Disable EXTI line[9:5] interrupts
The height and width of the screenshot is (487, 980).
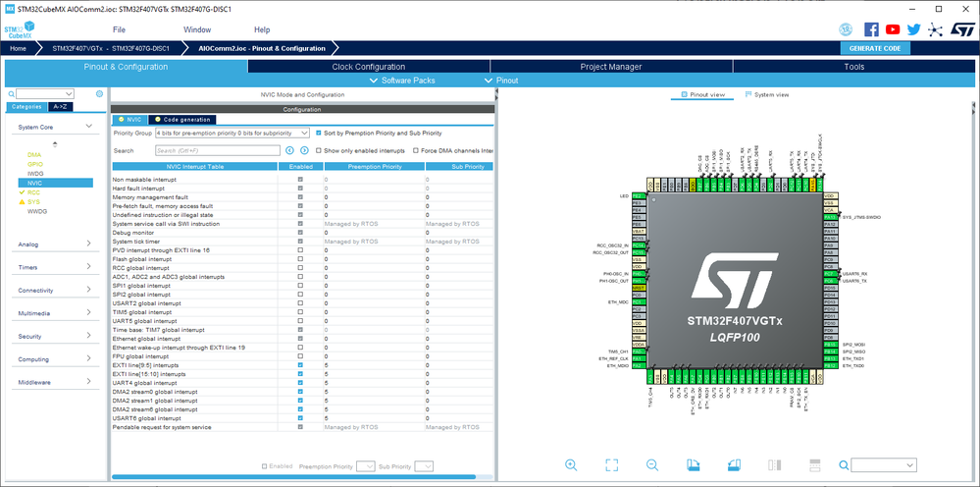click(x=300, y=365)
